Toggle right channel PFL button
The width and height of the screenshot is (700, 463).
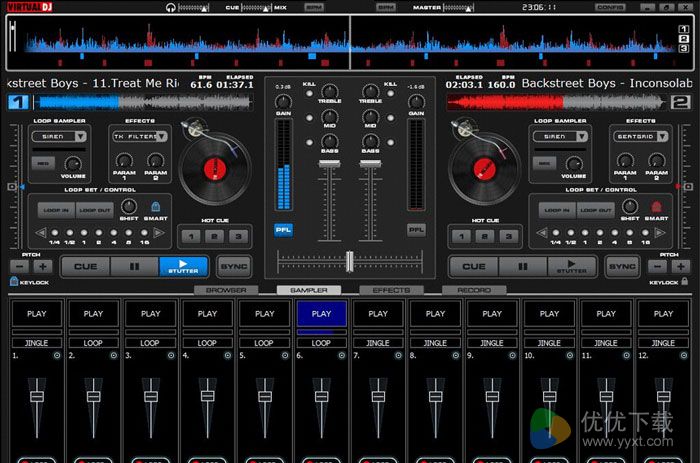[x=416, y=230]
